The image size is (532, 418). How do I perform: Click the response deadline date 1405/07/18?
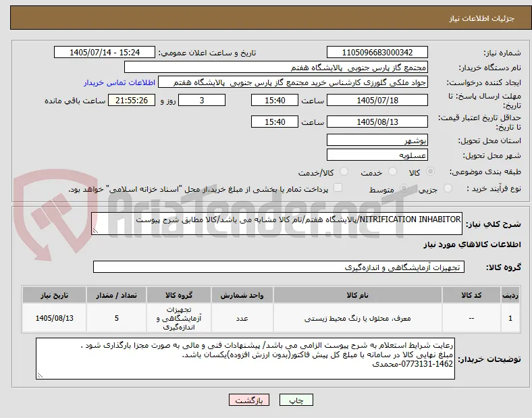pos(377,101)
